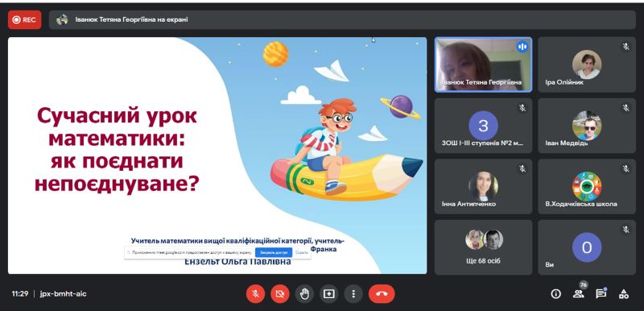
Task: Click Інна Антипченко's round avatar photo
Action: point(484,186)
